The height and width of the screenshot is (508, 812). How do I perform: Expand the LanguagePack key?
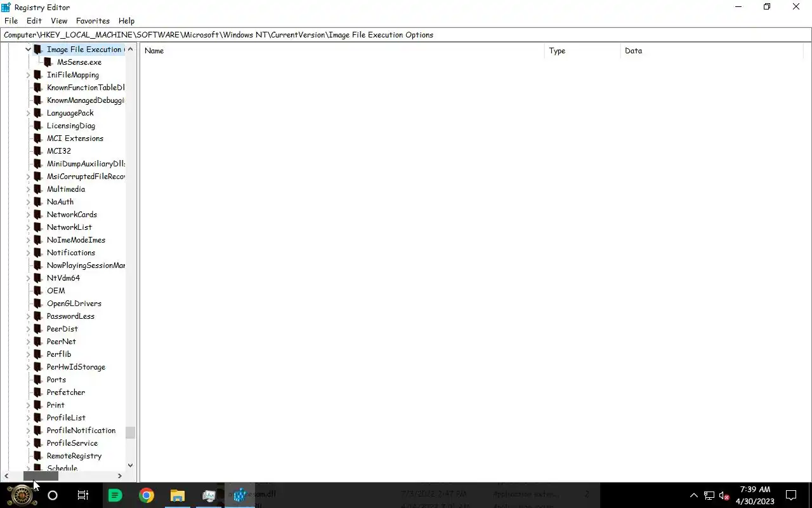pos(28,113)
